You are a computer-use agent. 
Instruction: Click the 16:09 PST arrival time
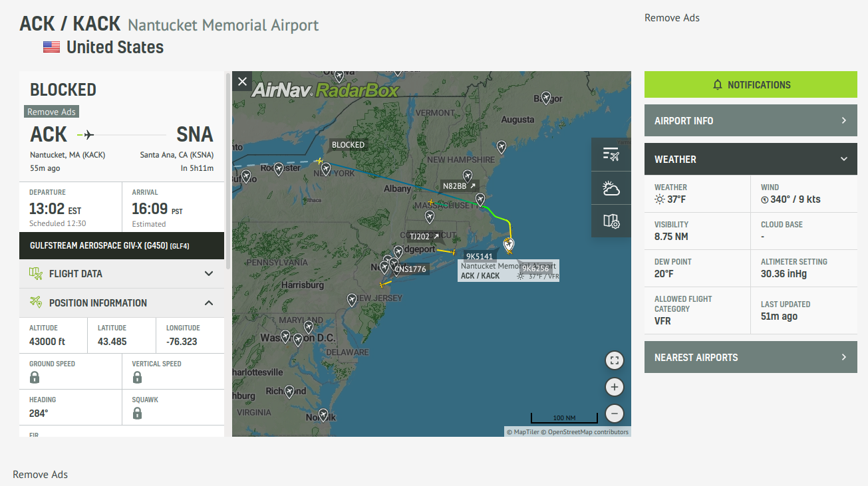click(x=158, y=210)
